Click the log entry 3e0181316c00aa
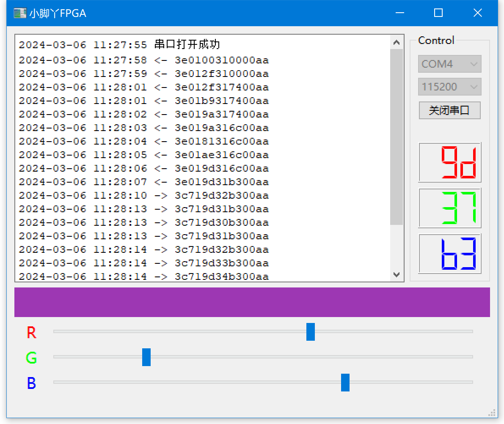Image resolution: width=504 pixels, height=424 pixels. click(144, 141)
